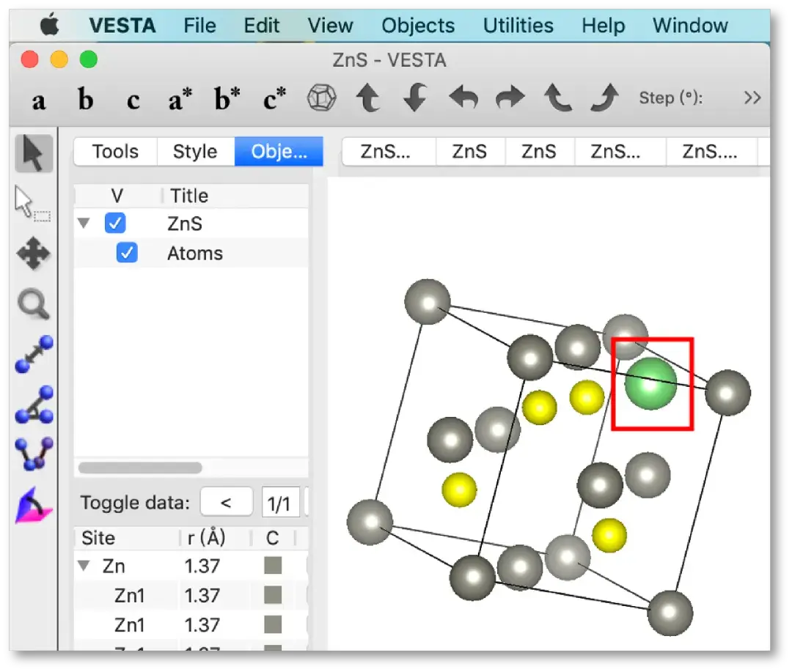Collapse the Zn site group

[x=84, y=566]
